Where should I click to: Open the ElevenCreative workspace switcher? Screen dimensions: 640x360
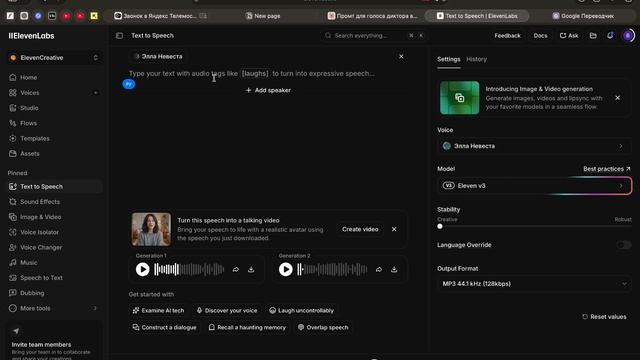point(54,58)
